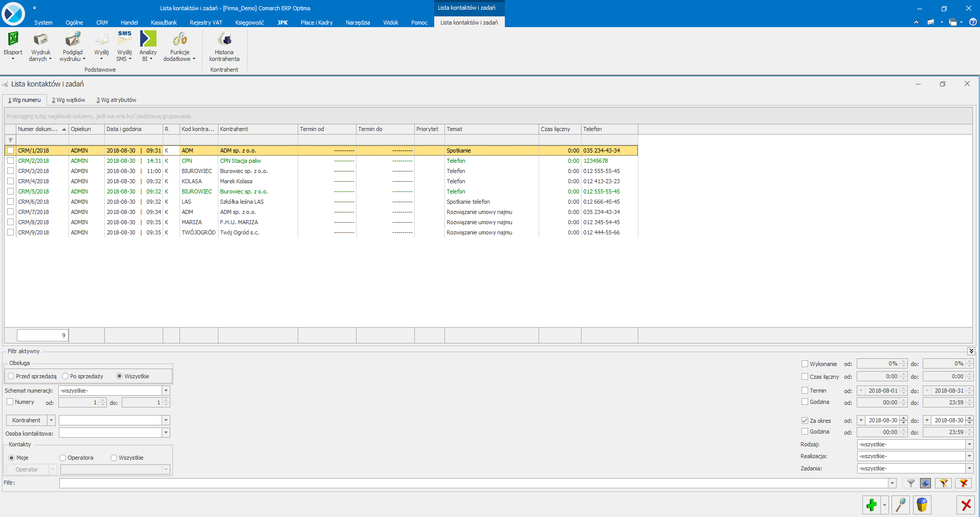The width and height of the screenshot is (980, 517).
Task: Open the 'Rodzaj' dropdown list
Action: point(969,444)
